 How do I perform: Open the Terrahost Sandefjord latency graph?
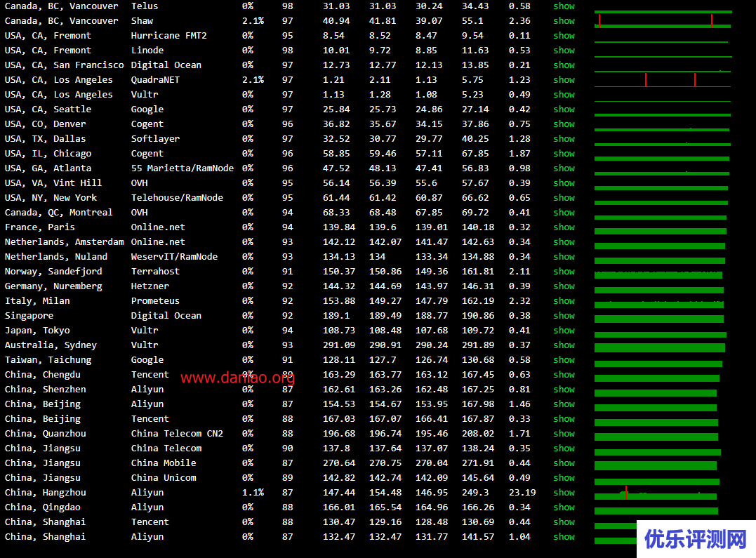[658, 274]
